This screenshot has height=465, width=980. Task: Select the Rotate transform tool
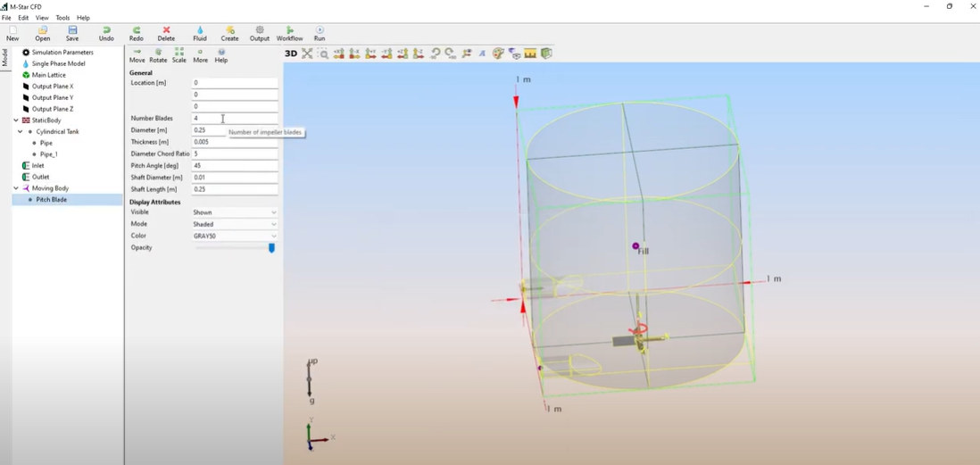158,55
